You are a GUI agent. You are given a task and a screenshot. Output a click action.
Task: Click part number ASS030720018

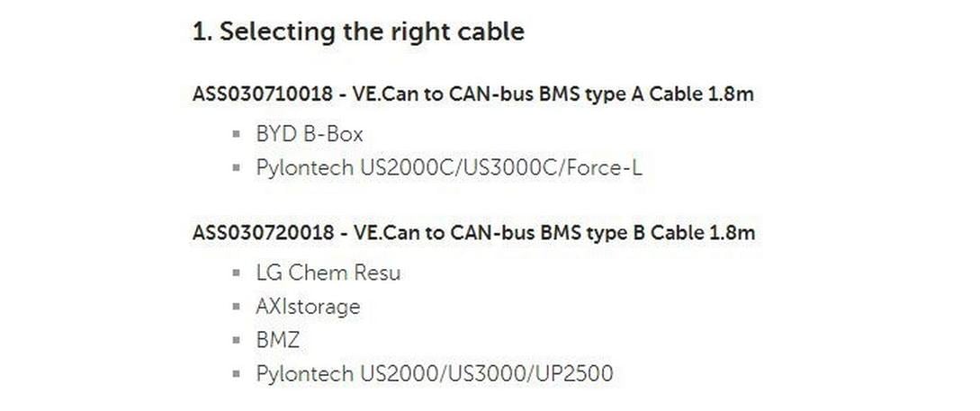point(248,233)
